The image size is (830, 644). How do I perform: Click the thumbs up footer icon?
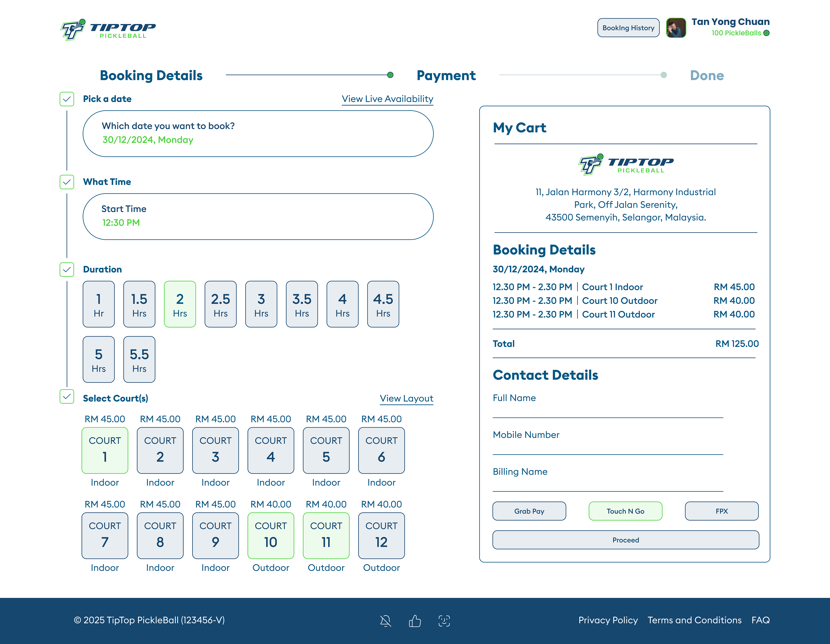tap(415, 621)
